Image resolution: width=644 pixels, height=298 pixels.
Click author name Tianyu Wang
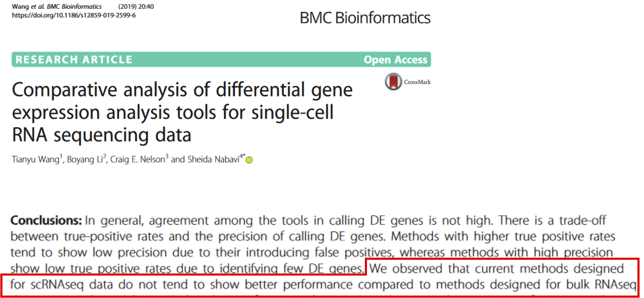[x=36, y=159]
